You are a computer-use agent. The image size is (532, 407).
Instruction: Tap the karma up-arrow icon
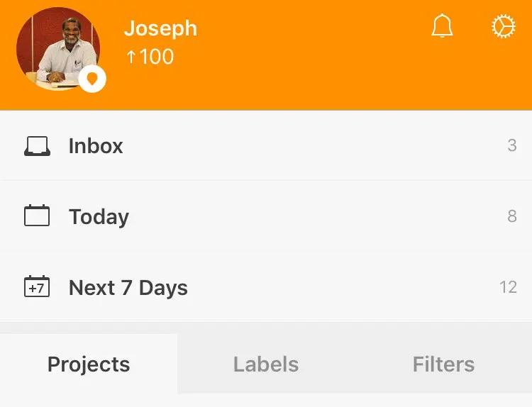[131, 57]
